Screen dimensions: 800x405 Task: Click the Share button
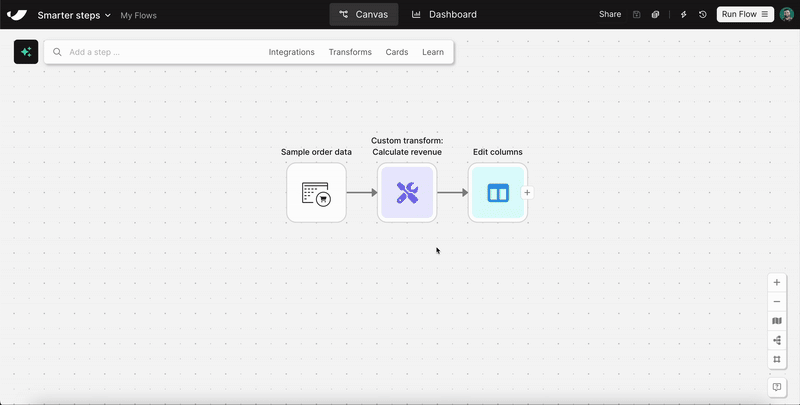click(610, 14)
